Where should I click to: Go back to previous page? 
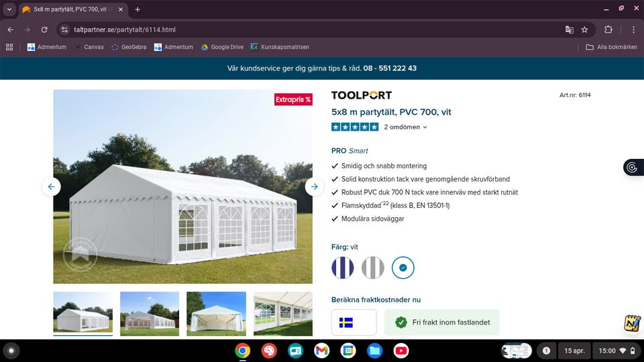point(10,29)
